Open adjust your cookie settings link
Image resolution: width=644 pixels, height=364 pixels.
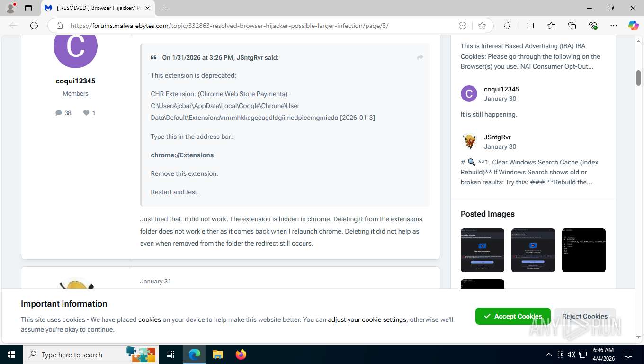[367, 319]
